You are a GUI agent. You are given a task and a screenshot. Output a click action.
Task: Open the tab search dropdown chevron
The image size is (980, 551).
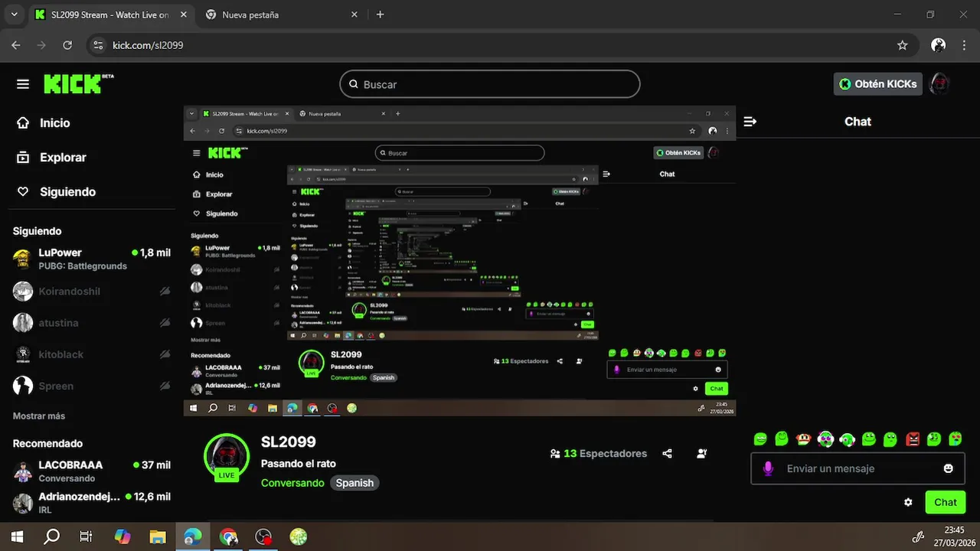coord(14,15)
